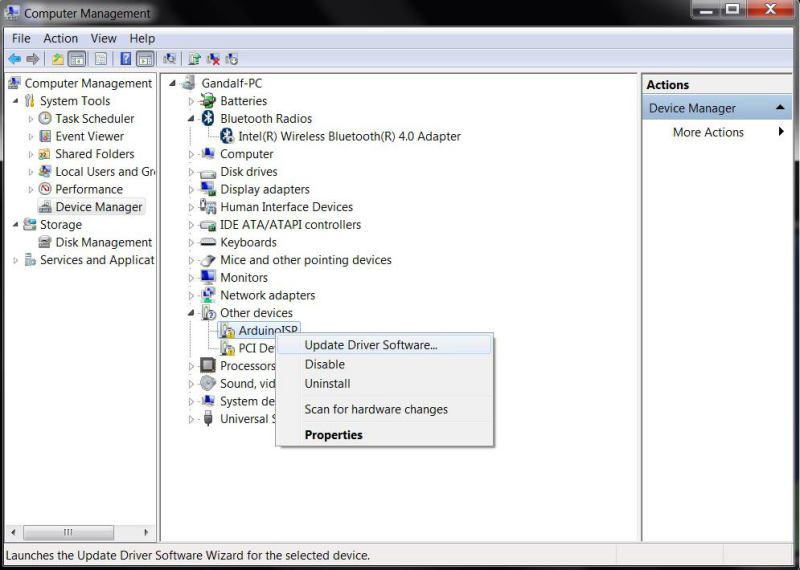Open Disk Management in the console tree
Viewport: 800px width, 570px height.
point(103,242)
